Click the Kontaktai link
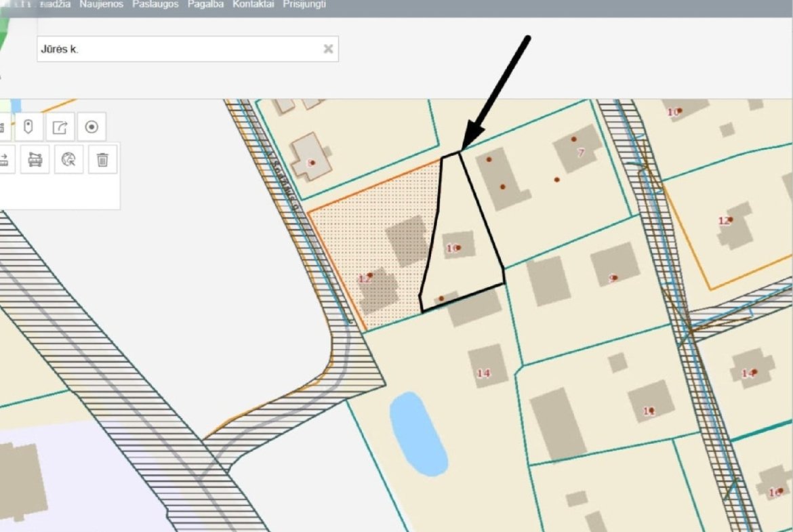793x532 pixels. pos(253,5)
